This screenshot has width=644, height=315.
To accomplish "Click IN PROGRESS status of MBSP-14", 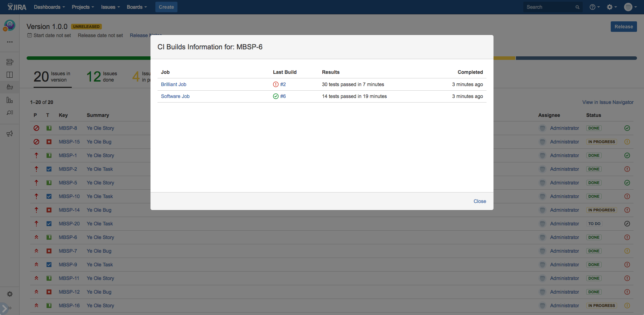I will (601, 210).
